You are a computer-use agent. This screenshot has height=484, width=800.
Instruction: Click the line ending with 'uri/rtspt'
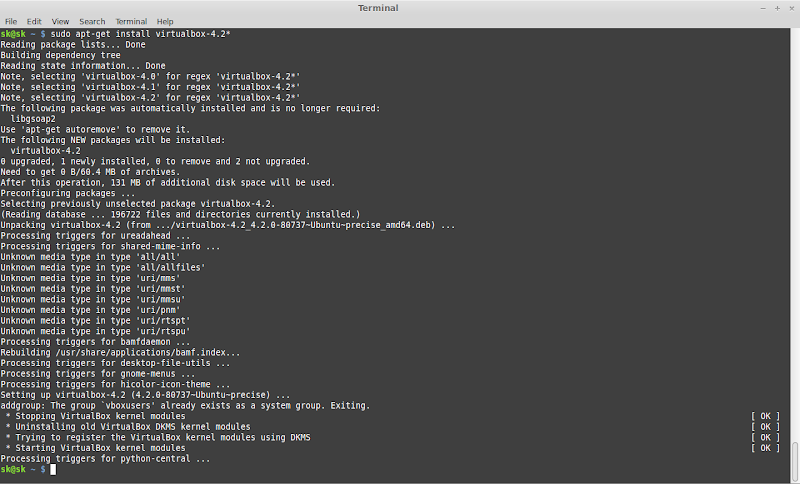(95, 321)
